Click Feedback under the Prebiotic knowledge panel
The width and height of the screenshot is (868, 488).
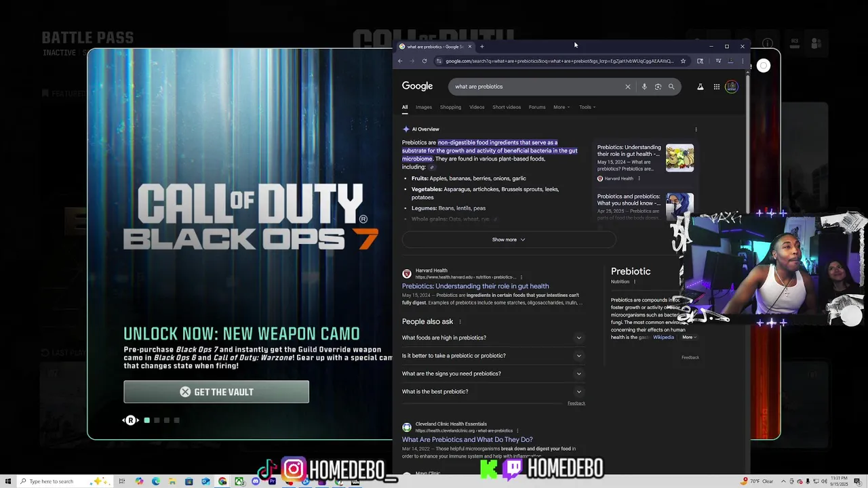(690, 358)
